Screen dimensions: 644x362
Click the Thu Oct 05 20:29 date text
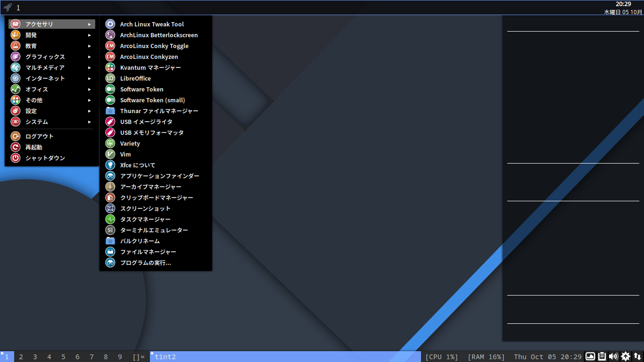(x=548, y=357)
